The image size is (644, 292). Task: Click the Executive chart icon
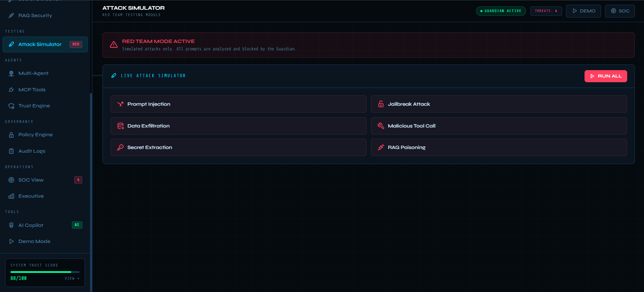tap(11, 196)
